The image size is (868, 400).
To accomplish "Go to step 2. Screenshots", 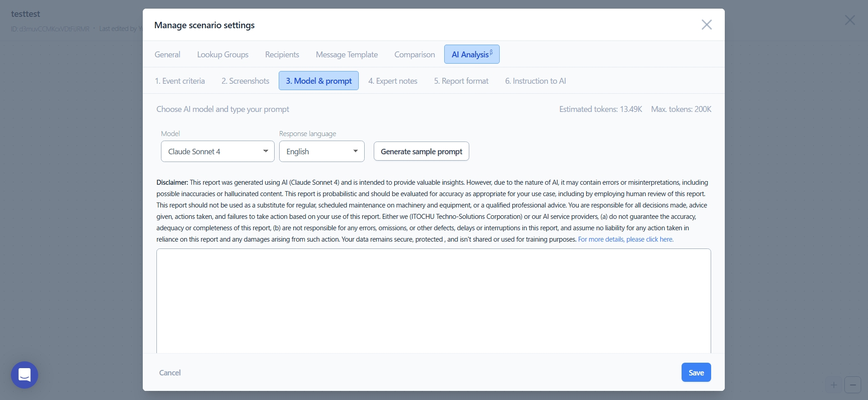I will pyautogui.click(x=245, y=81).
